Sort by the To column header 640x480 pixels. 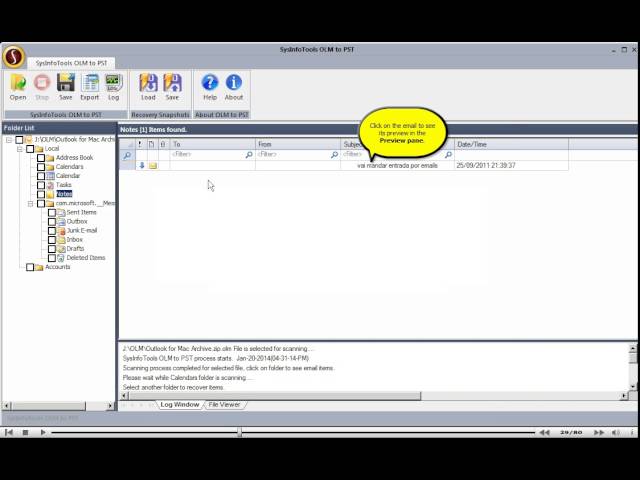click(212, 144)
